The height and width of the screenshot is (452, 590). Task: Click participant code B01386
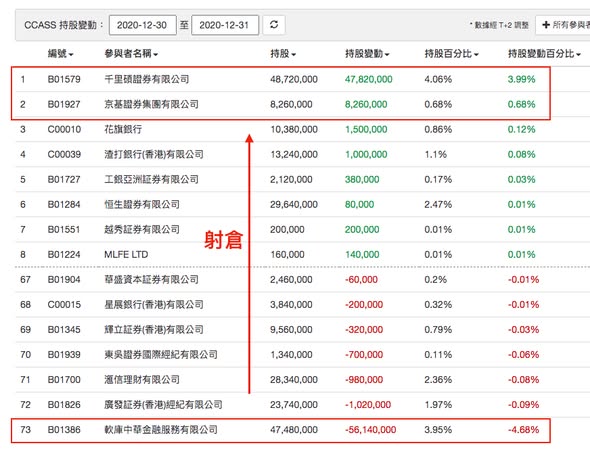[x=64, y=430]
